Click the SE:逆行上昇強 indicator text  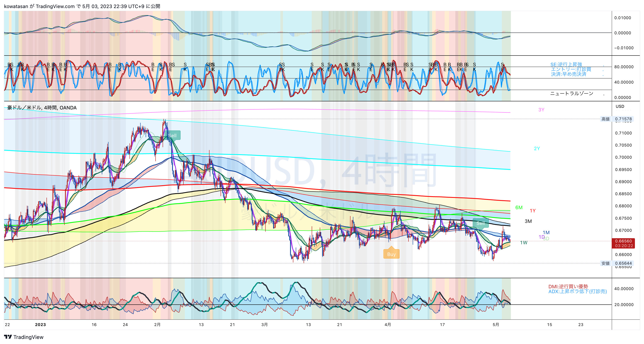[x=566, y=64]
